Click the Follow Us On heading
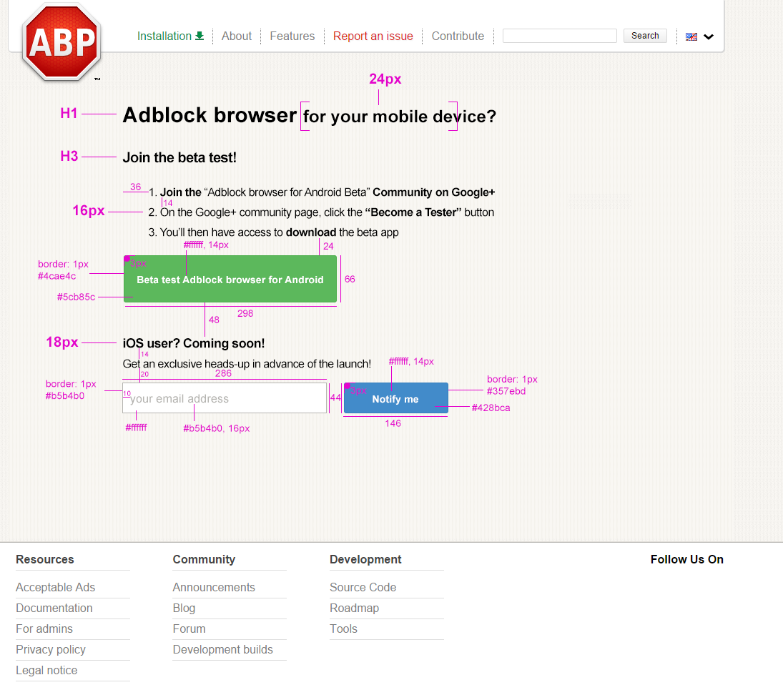The width and height of the screenshot is (783, 700). click(687, 559)
